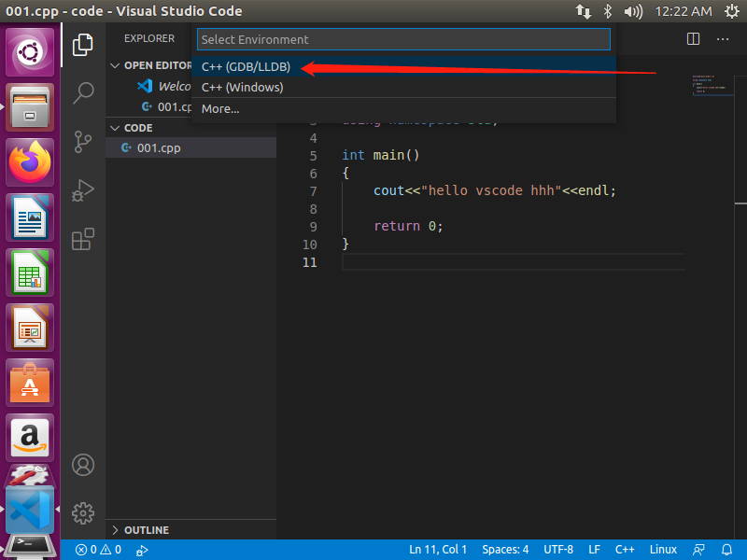Launch Files manager from the dock

(x=30, y=107)
